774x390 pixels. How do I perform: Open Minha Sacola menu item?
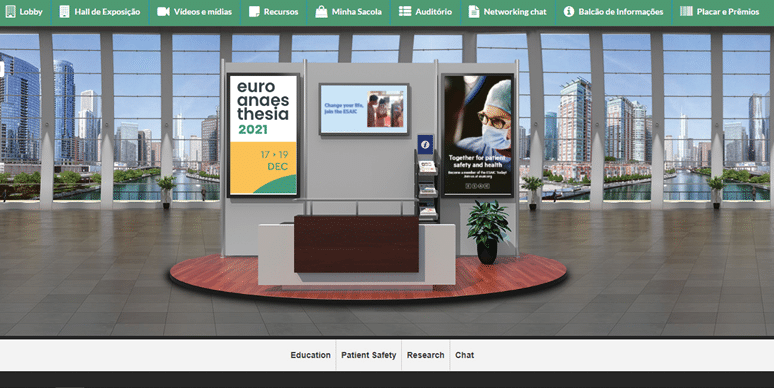tap(348, 12)
